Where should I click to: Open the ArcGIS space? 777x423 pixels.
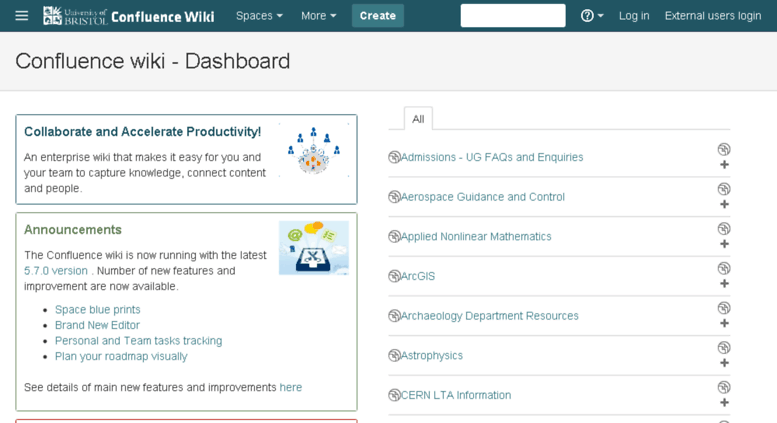pos(418,276)
